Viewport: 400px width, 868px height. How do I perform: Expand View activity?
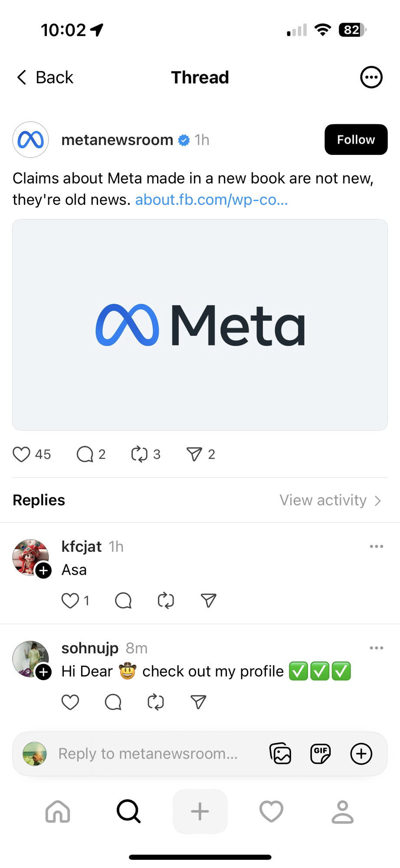pyautogui.click(x=330, y=500)
